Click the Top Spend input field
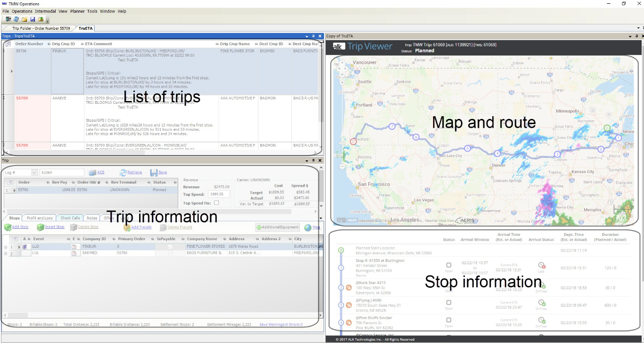 coord(219,194)
